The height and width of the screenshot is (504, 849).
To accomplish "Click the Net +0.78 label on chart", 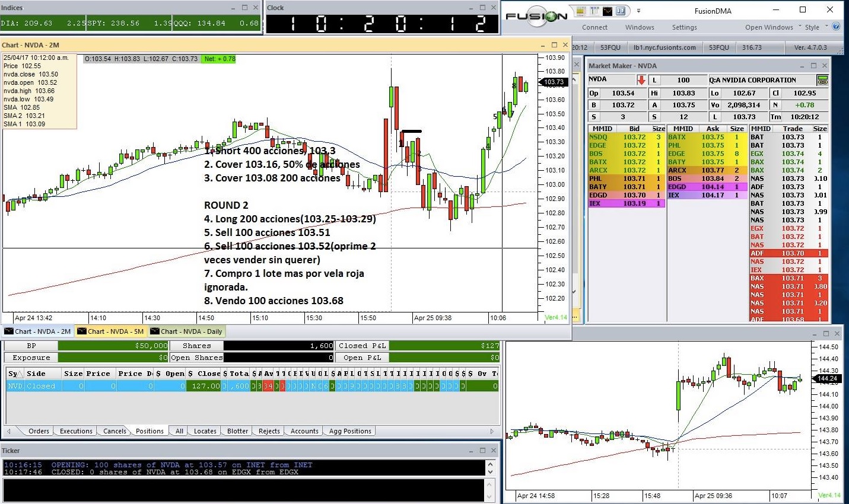I will tap(219, 59).
